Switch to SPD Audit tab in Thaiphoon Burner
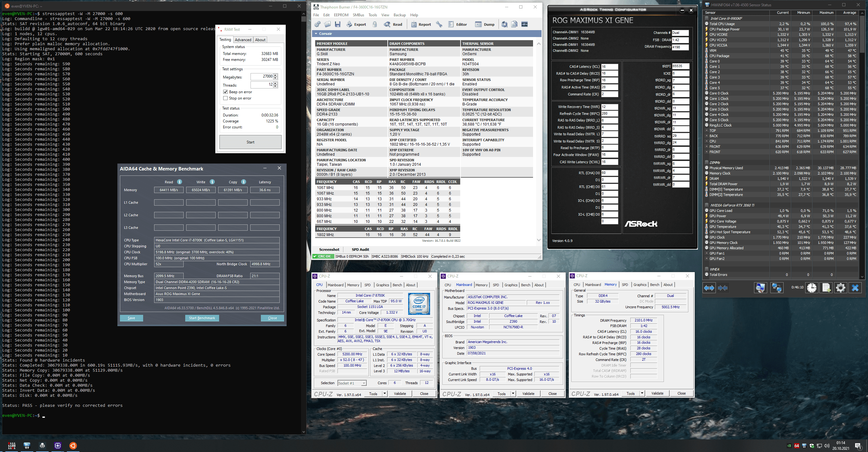Image resolution: width=868 pixels, height=452 pixels. coord(360,250)
